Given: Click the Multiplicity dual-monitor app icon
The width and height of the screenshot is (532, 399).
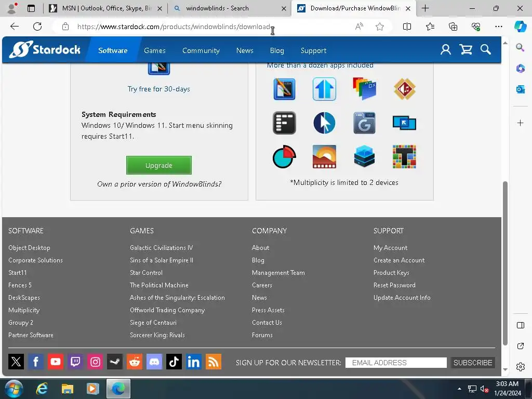Looking at the screenshot, I should [x=404, y=123].
